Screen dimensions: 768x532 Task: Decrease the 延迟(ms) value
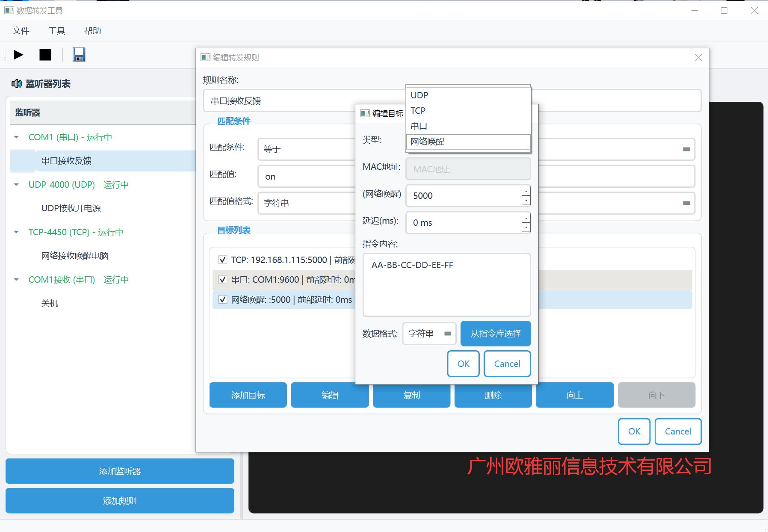click(x=526, y=228)
